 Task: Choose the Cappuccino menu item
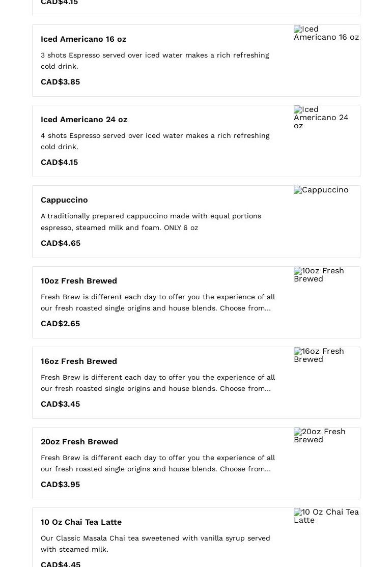coord(64,200)
